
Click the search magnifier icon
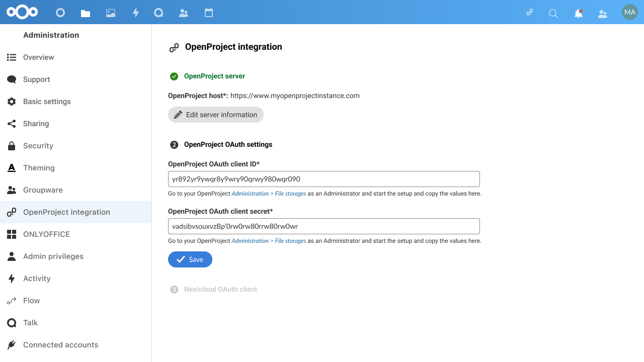(553, 14)
